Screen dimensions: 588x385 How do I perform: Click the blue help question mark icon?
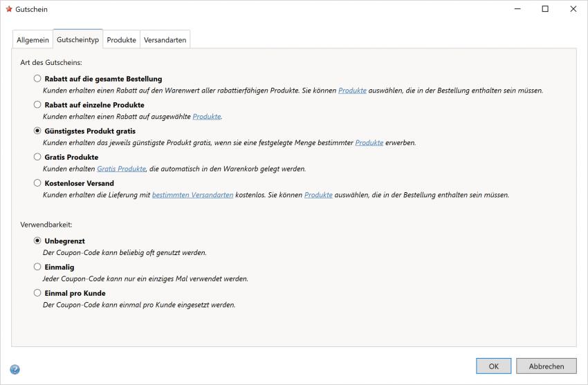click(x=15, y=370)
